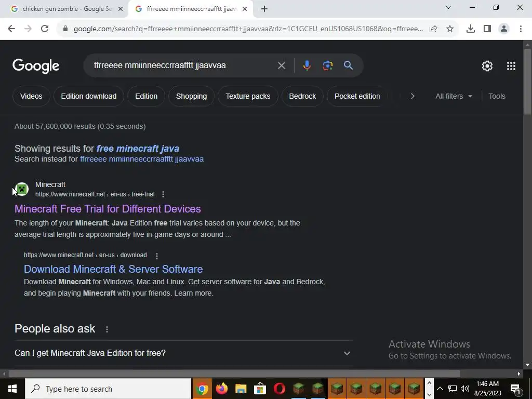Screen dimensions: 532x399
Task: Select the Bedrock filter chip
Action: tap(302, 96)
